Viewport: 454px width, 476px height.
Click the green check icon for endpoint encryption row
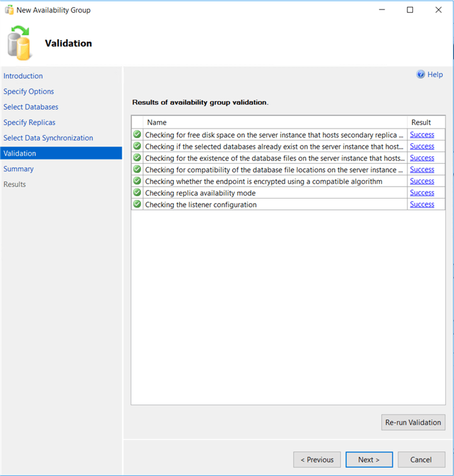tap(137, 181)
